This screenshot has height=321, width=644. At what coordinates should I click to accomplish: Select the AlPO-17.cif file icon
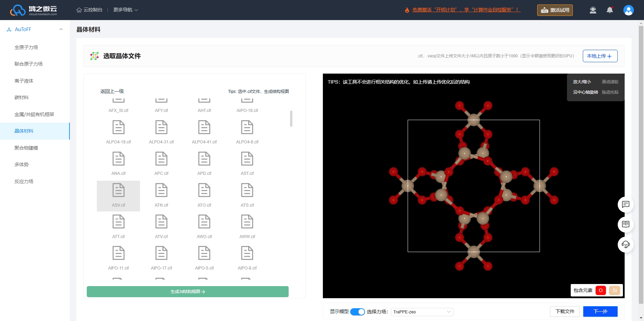tap(161, 253)
